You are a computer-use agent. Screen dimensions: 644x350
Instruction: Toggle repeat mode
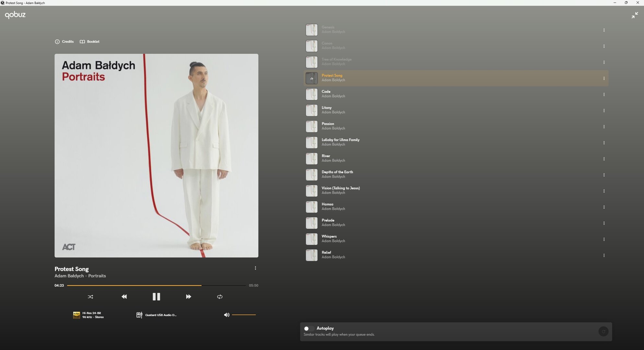[220, 297]
